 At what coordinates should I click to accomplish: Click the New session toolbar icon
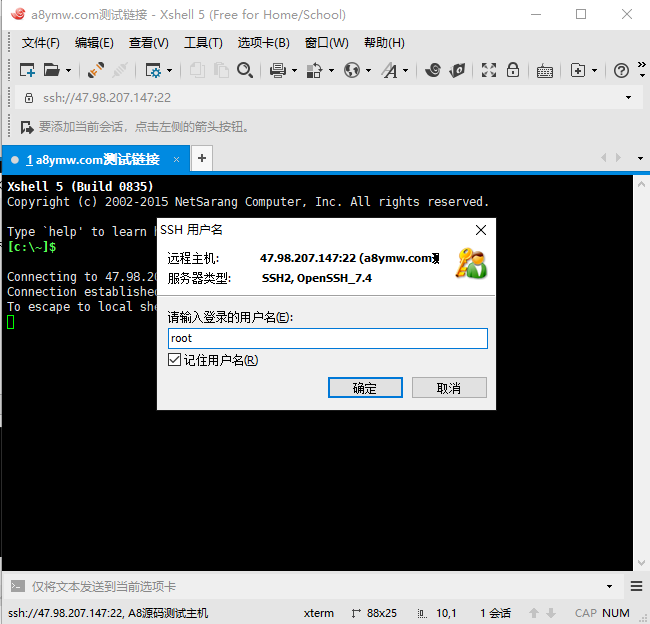[x=27, y=70]
